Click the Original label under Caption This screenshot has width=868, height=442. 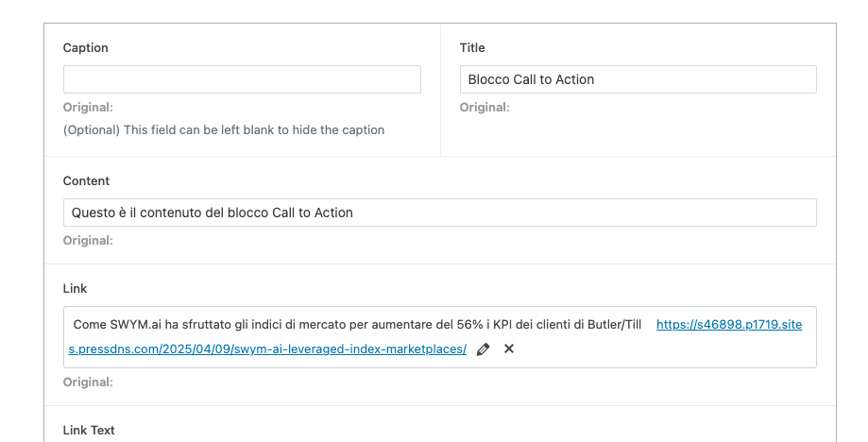click(x=88, y=108)
